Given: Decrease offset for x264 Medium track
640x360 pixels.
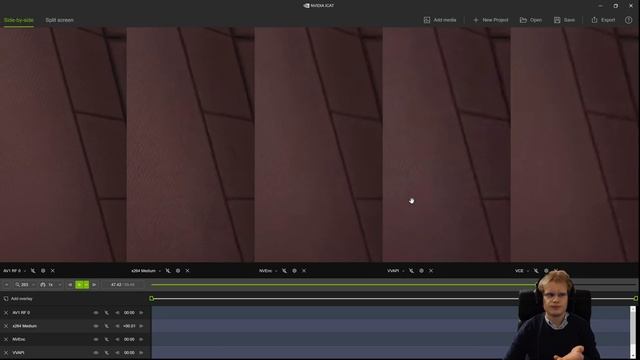Looking at the screenshot, I should click(x=118, y=326).
